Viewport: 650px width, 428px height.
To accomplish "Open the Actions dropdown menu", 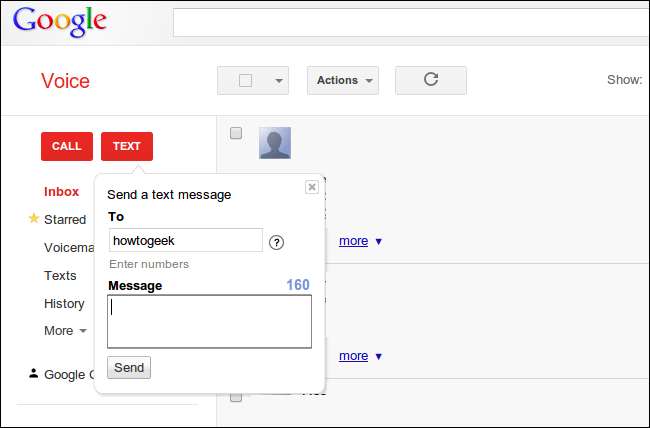I will 343,80.
